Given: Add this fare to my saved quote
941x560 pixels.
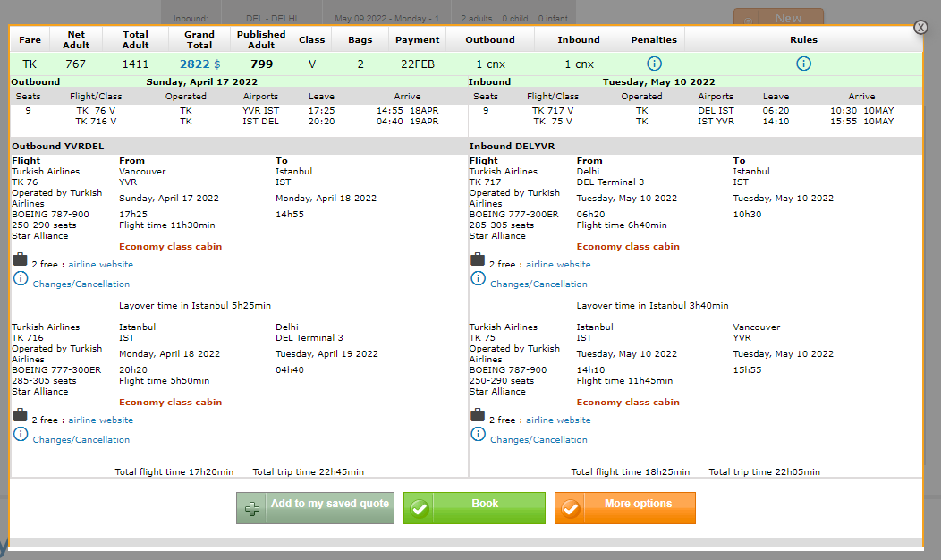Looking at the screenshot, I should tap(315, 507).
